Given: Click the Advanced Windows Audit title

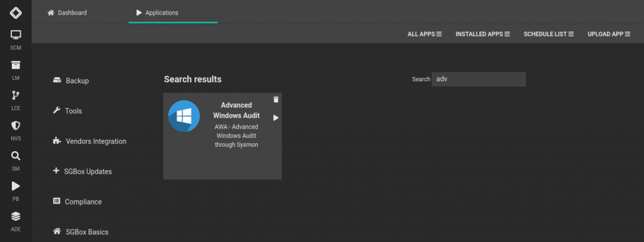Looking at the screenshot, I should 236,110.
